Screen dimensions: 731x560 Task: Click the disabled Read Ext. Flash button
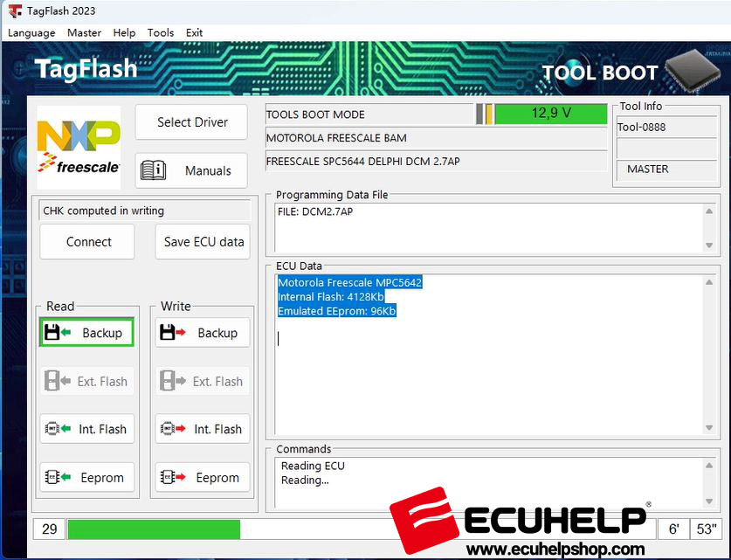tap(86, 381)
